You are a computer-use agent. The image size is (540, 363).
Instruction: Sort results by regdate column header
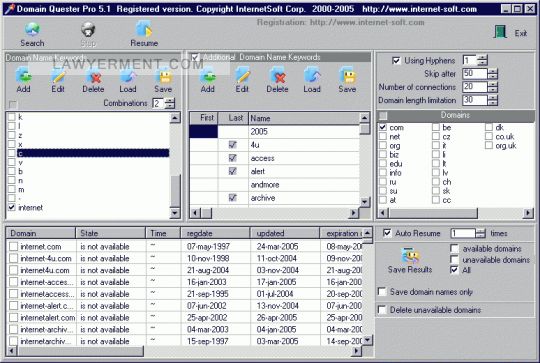click(216, 233)
